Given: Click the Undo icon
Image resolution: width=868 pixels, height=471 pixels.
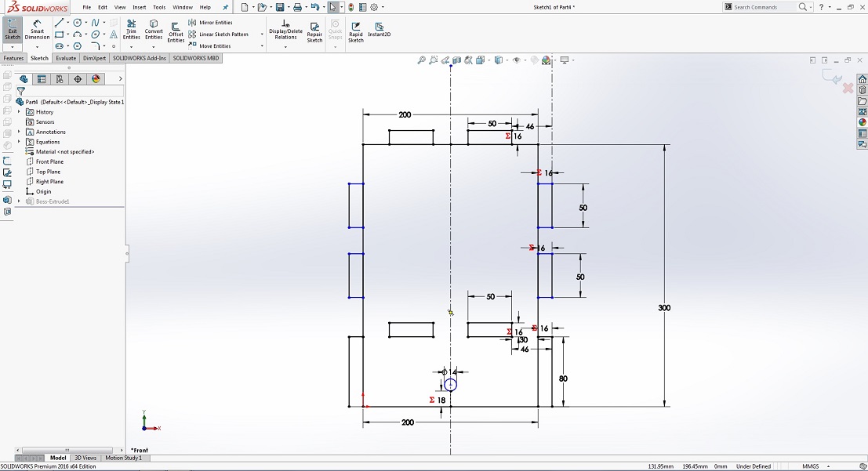Looking at the screenshot, I should (x=315, y=7).
